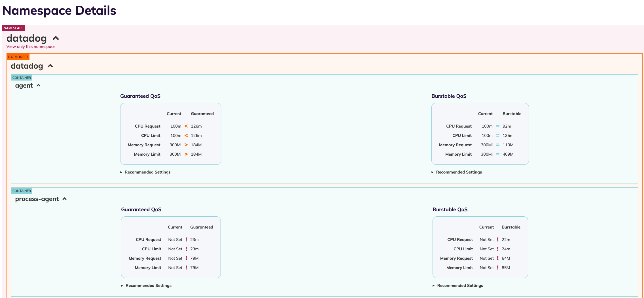Viewport: 644px width, 298px height.
Task: Click less-than icon in agent Guaranteed CPU Limit row
Action: pyautogui.click(x=186, y=136)
